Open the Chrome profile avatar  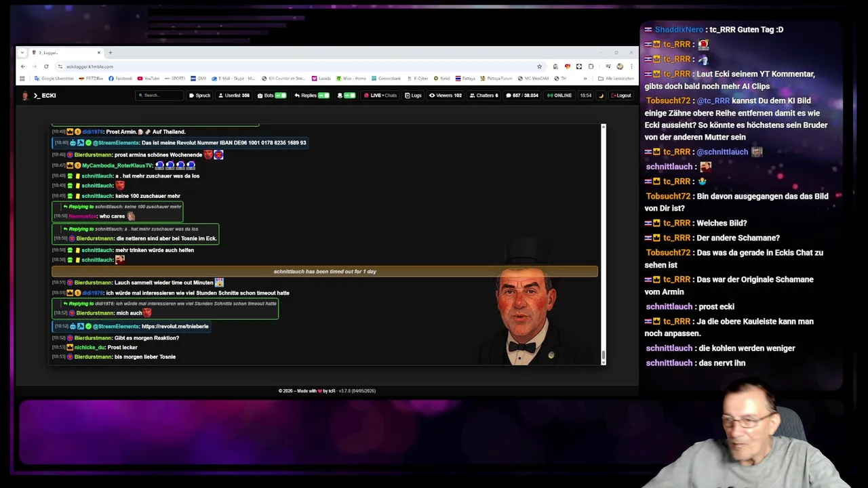pos(620,66)
